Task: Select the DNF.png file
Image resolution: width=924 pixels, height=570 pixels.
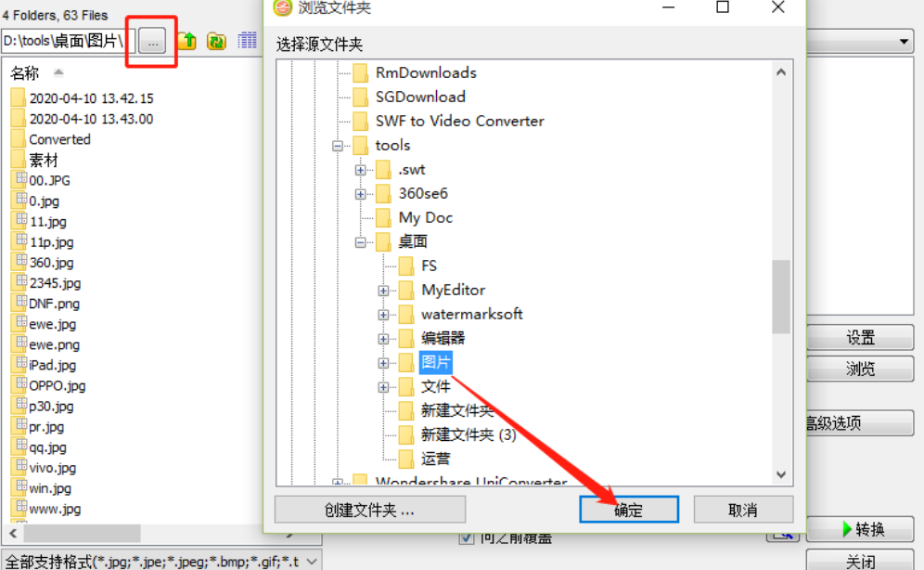Action: click(47, 303)
